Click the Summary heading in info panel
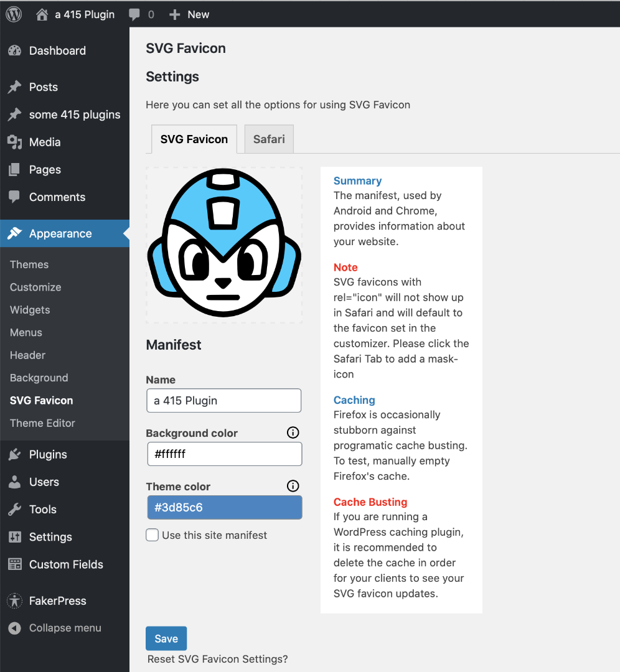Image resolution: width=620 pixels, height=672 pixels. tap(357, 181)
